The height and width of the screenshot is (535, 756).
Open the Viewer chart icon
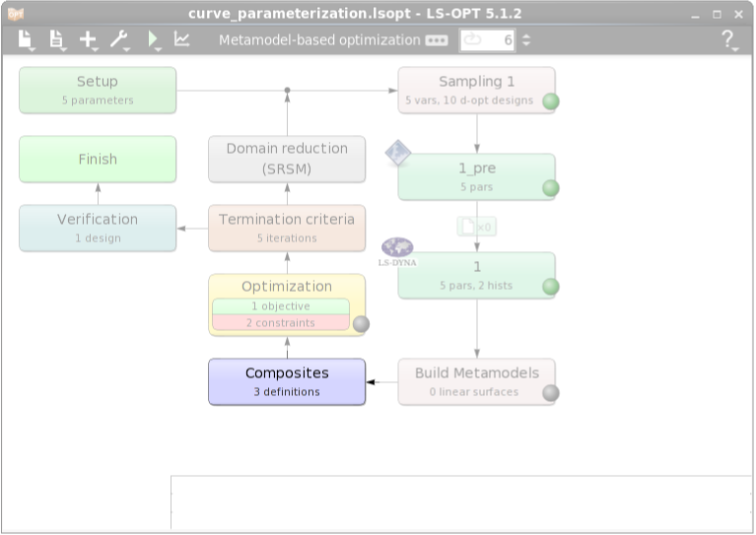(181, 39)
